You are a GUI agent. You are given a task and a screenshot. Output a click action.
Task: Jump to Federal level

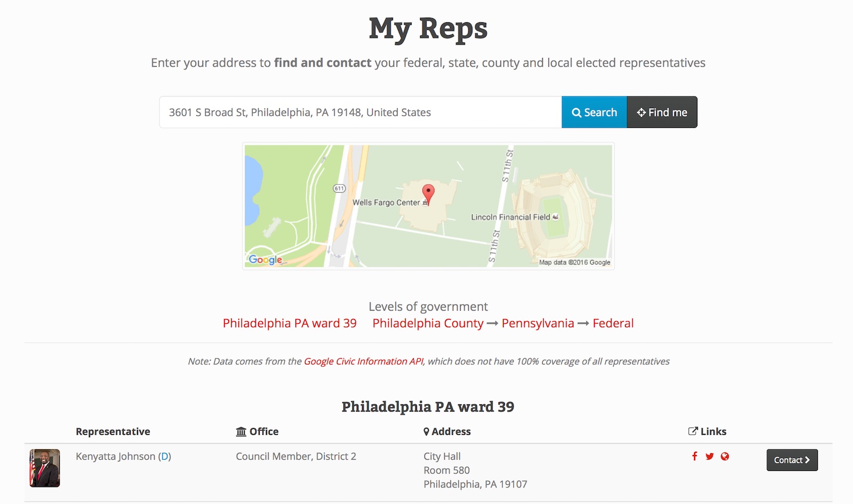[613, 323]
